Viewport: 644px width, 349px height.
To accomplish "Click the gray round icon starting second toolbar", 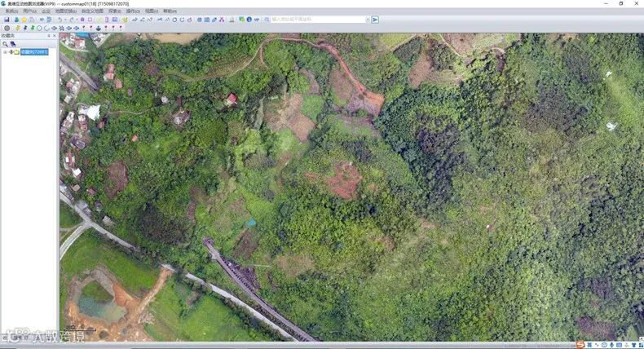I will coord(7,28).
